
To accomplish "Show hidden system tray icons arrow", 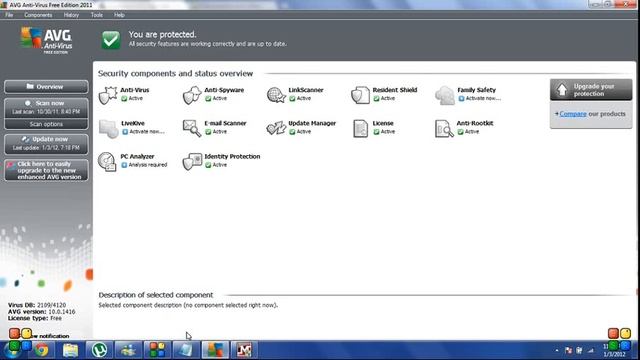I will click(557, 350).
